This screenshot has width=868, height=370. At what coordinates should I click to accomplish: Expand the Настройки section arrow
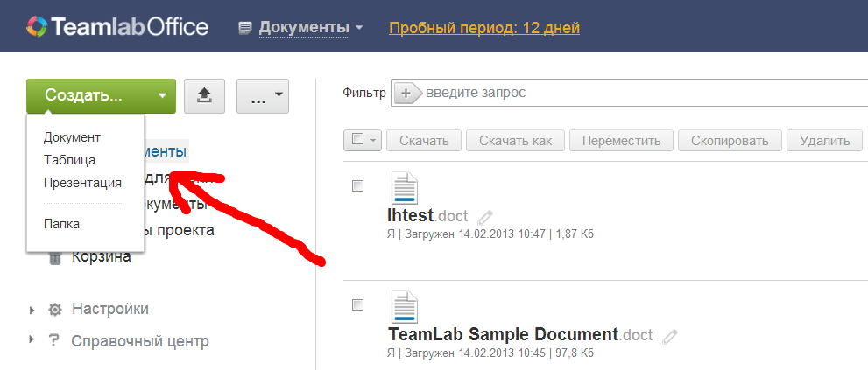[32, 310]
